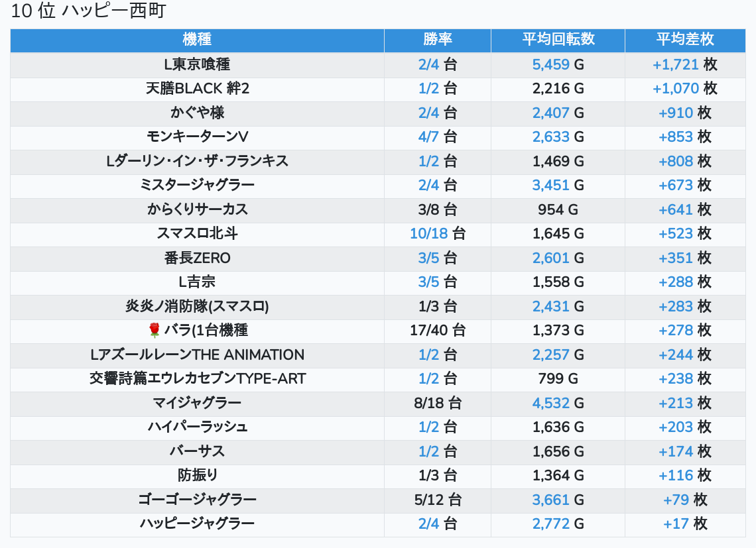Image resolution: width=756 pixels, height=548 pixels.
Task: Select the +910 link for かぐや様
Action: (675, 113)
